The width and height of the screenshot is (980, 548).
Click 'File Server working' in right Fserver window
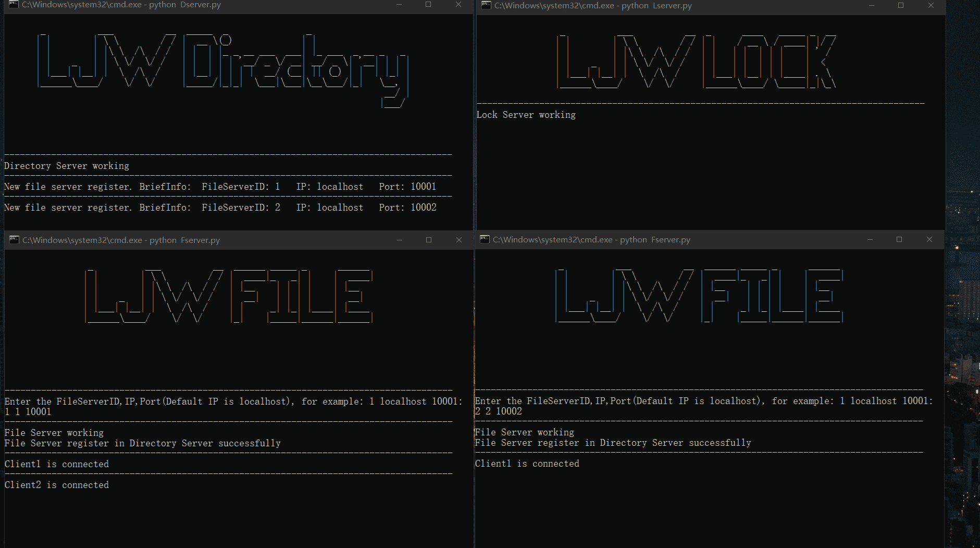525,432
